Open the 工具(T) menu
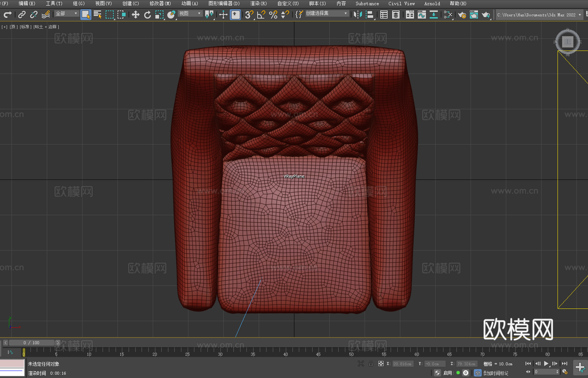Image resolution: width=588 pixels, height=378 pixels. (x=54, y=3)
